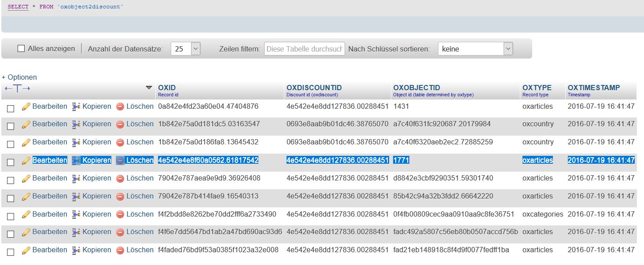Click red delete icon in row 1b842e75a0d181dc5.03163547

(x=120, y=124)
